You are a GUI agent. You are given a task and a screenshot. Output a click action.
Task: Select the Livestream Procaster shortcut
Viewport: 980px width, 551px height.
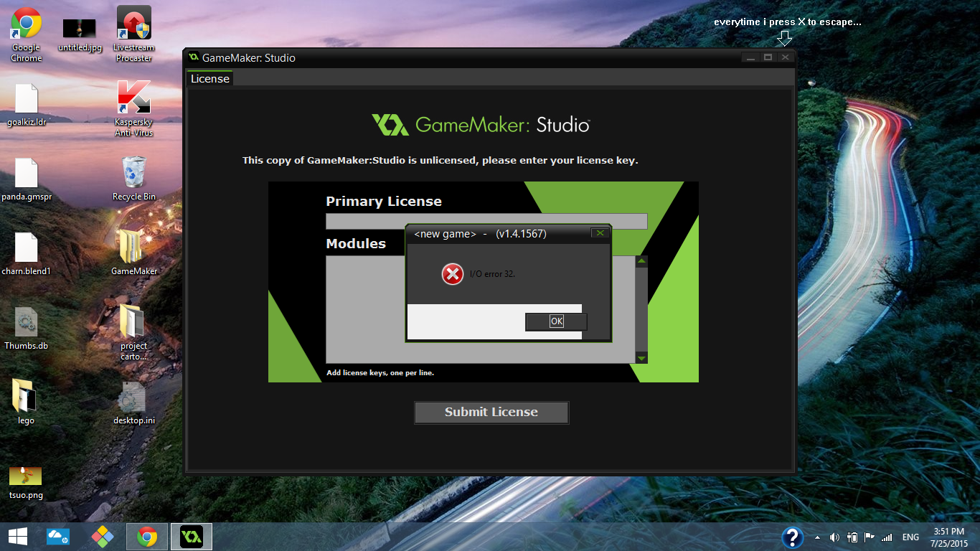(133, 34)
